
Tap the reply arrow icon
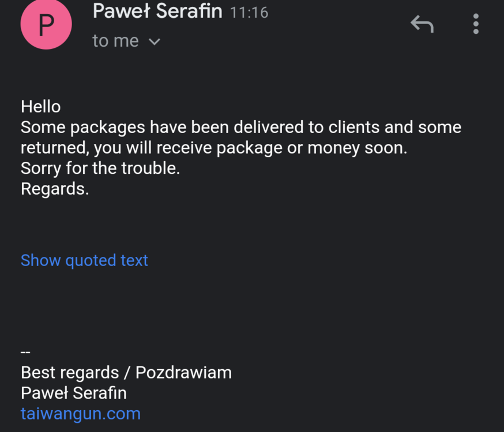(422, 24)
